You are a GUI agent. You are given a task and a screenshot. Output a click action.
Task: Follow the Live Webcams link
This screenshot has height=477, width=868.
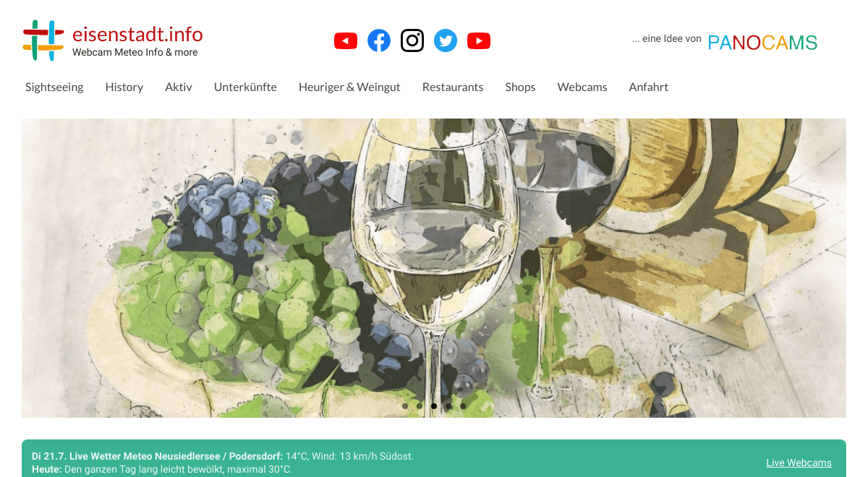[x=799, y=463]
